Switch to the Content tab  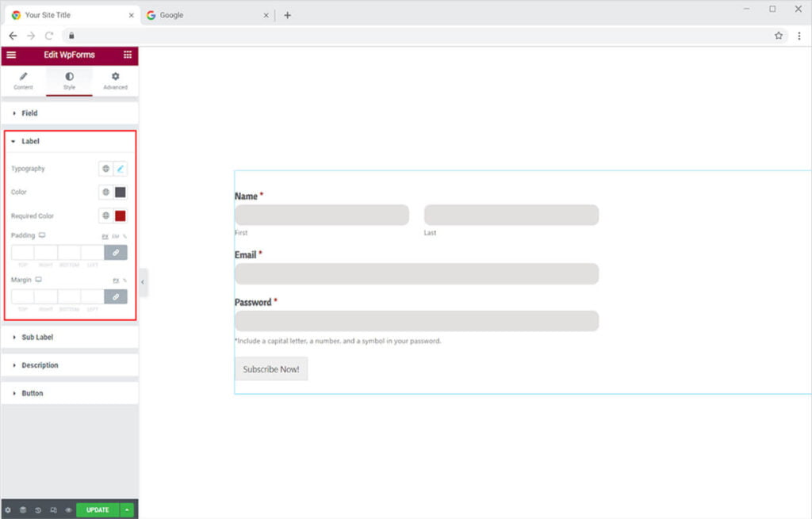click(23, 80)
